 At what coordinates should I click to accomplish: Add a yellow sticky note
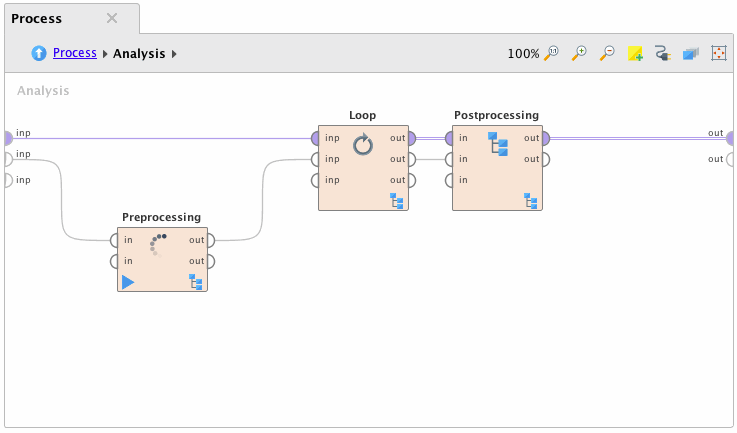click(635, 54)
